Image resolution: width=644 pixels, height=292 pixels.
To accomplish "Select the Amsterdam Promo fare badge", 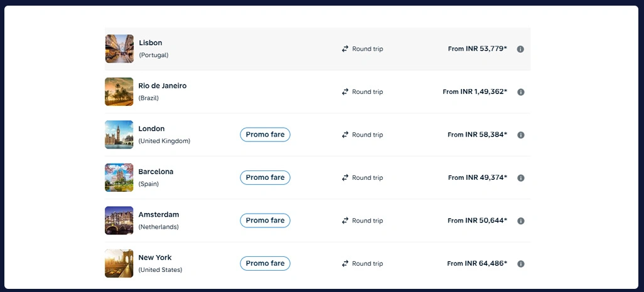I will pyautogui.click(x=265, y=221).
